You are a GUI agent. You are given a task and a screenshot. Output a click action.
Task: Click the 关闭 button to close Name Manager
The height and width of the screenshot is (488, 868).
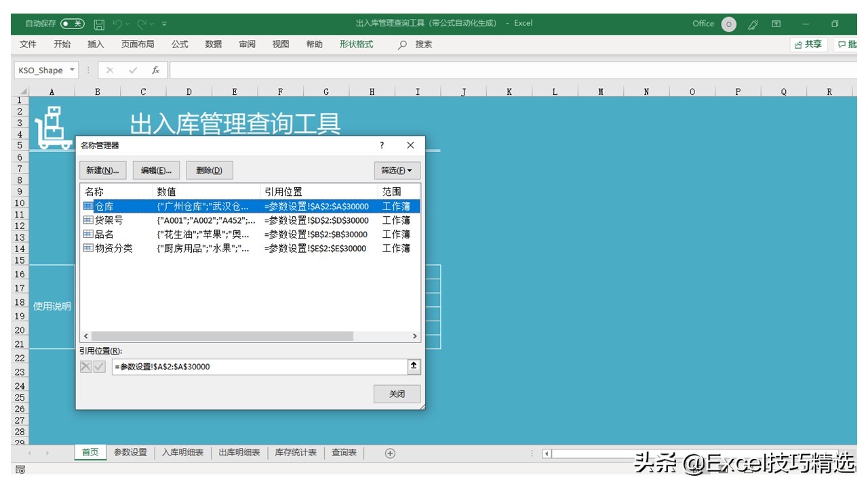tap(396, 394)
